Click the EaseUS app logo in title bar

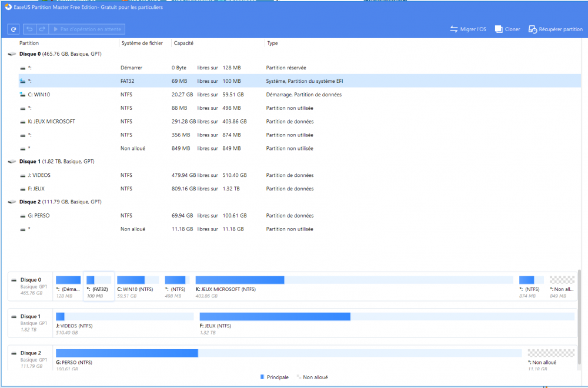7,7
